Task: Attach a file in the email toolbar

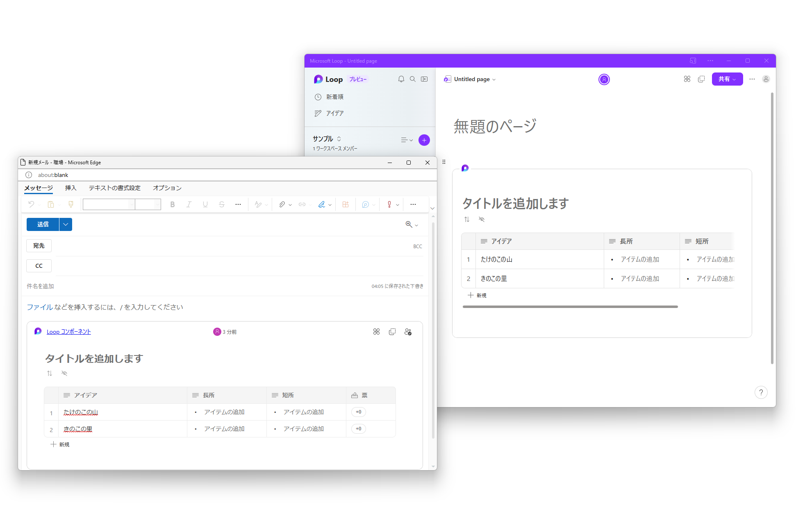Action: click(x=283, y=204)
